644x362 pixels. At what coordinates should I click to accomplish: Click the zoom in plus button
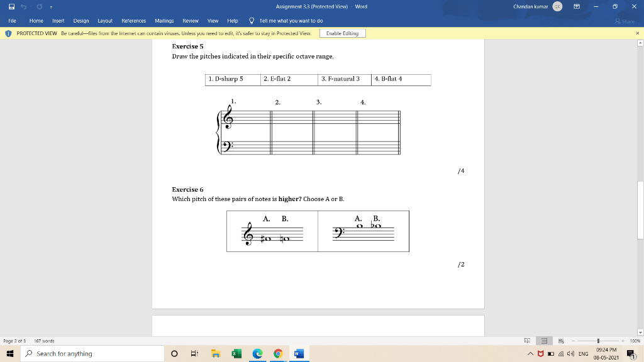coord(623,341)
